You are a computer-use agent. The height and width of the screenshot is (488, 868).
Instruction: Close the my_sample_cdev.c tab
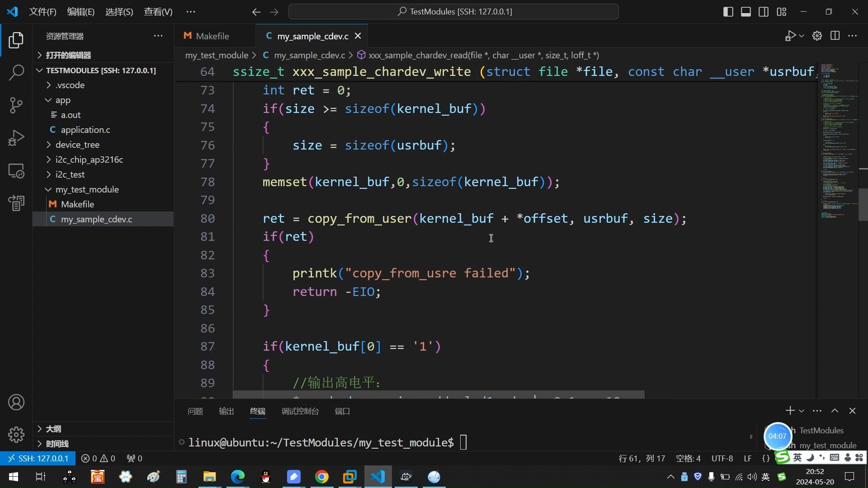pos(358,36)
